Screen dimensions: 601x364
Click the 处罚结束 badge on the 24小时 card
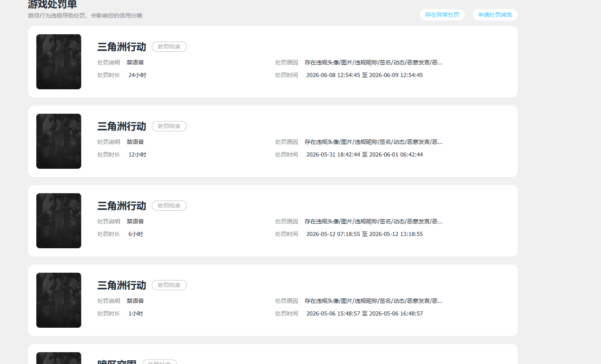tap(169, 47)
